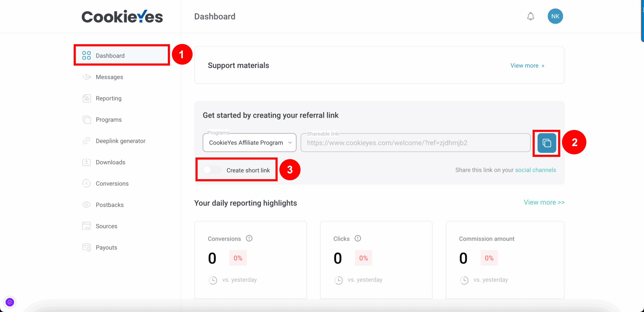Click the Messages paper-plane icon
Screen dimensions: 644x312
86,77
